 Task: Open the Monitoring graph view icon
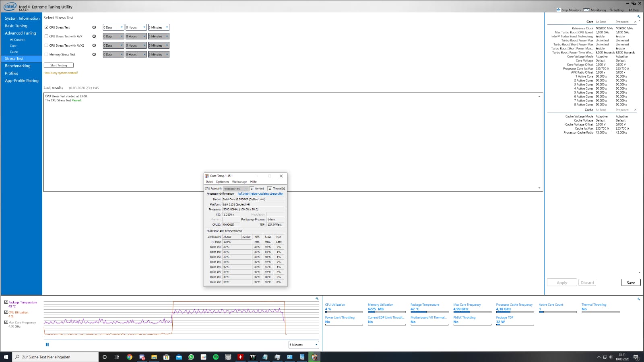pos(586,10)
